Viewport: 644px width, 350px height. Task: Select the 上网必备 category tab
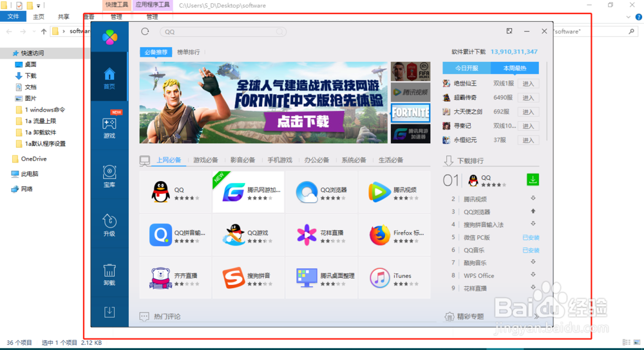pyautogui.click(x=169, y=160)
